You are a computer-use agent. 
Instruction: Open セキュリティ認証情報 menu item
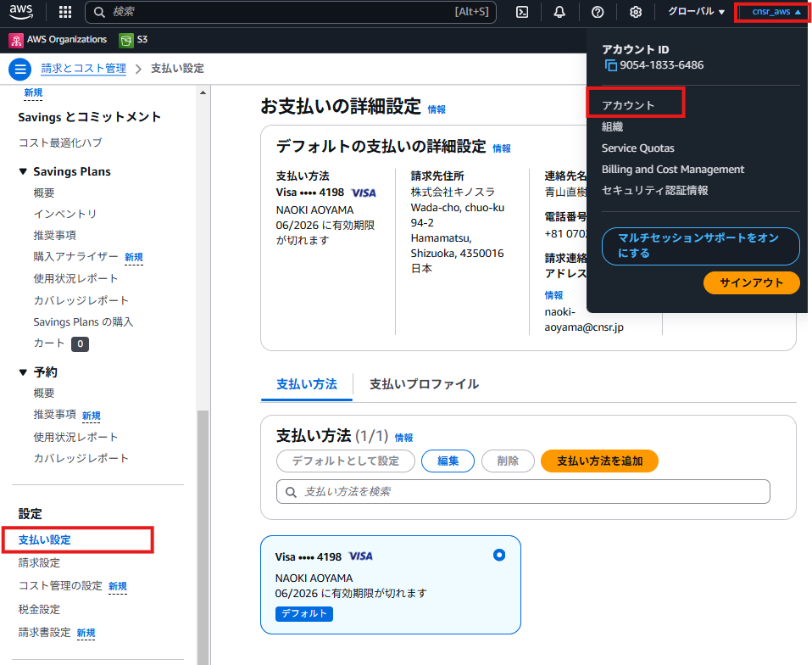coord(654,191)
